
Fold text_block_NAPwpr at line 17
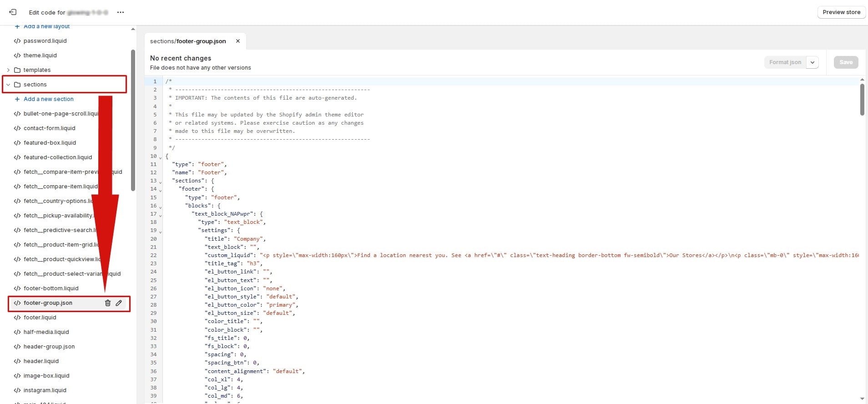click(x=160, y=215)
